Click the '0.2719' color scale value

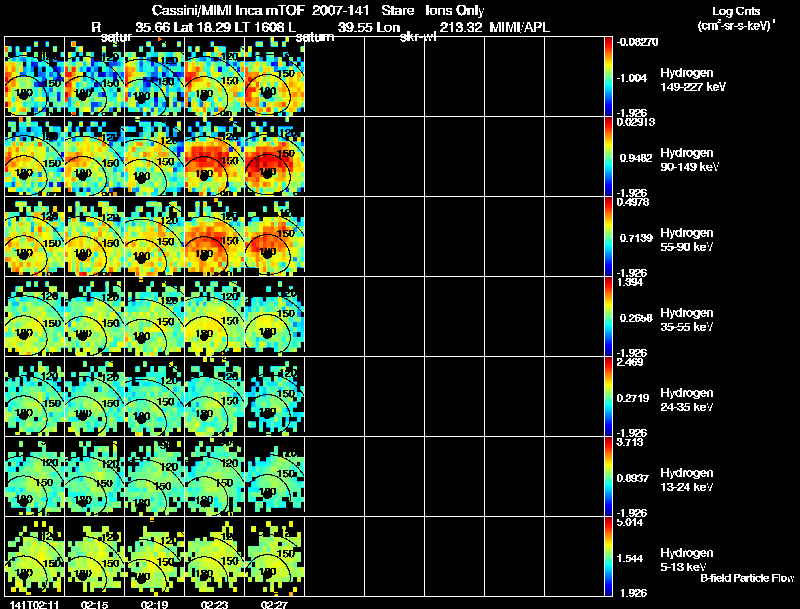pos(633,398)
